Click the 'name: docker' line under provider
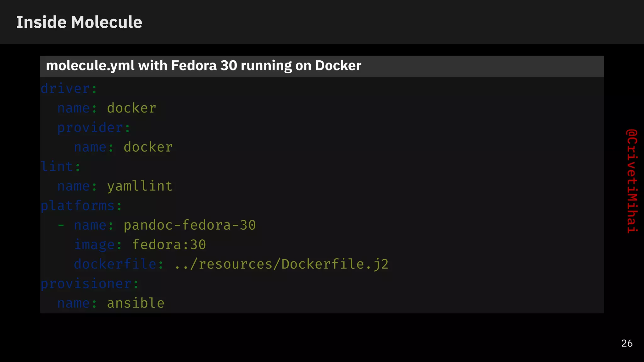Image resolution: width=644 pixels, height=362 pixels. coord(123,147)
